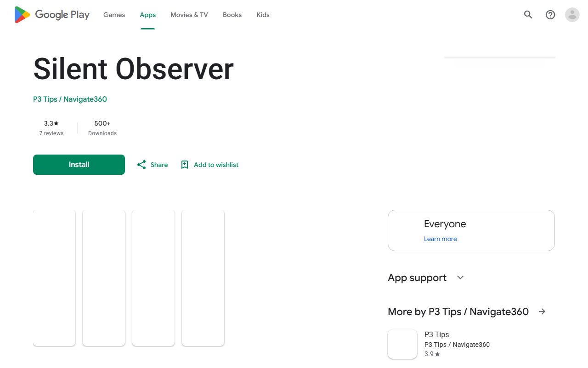The image size is (588, 368).
Task: Click the 500+ Downloads text
Action: [102, 128]
